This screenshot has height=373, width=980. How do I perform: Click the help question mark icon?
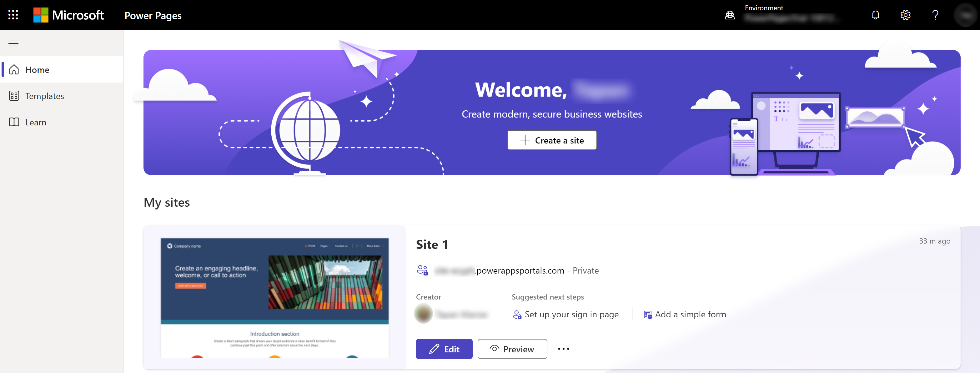click(934, 15)
